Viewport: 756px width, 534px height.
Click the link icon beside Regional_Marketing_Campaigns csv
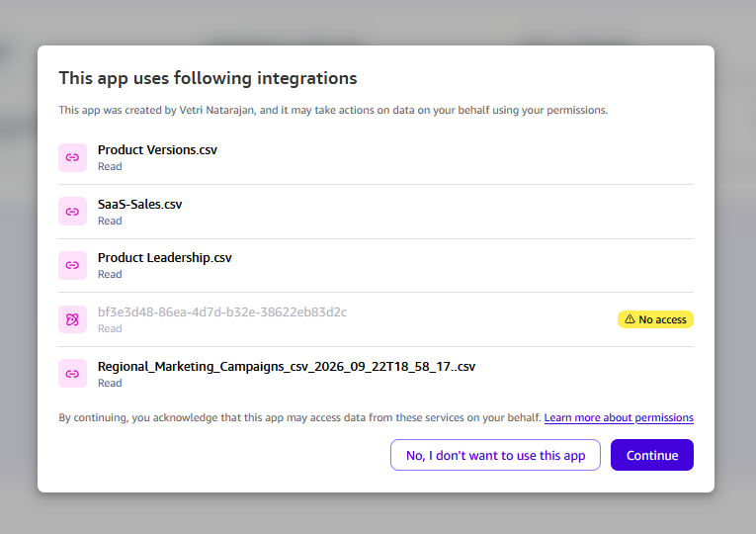click(x=72, y=374)
